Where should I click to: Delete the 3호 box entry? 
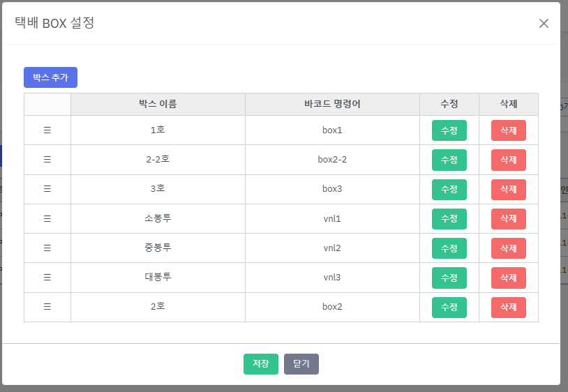tap(509, 189)
